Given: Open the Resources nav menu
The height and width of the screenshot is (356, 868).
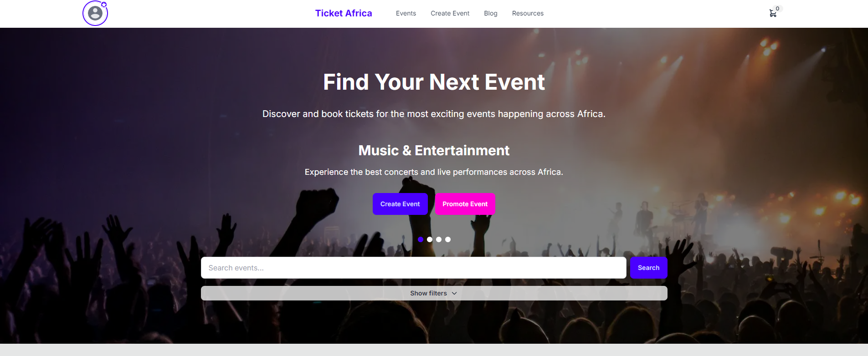Looking at the screenshot, I should tap(528, 13).
